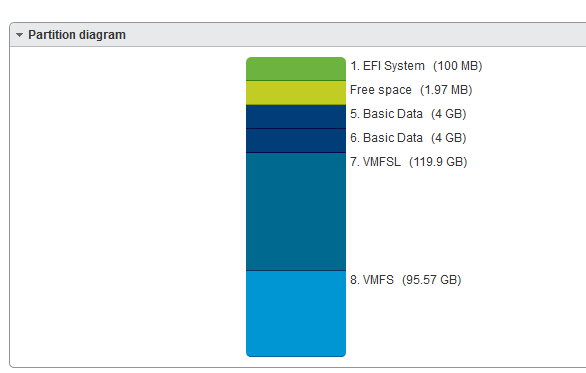Select the dark blue partition 5 block
This screenshot has height=373, width=586.
(x=296, y=117)
